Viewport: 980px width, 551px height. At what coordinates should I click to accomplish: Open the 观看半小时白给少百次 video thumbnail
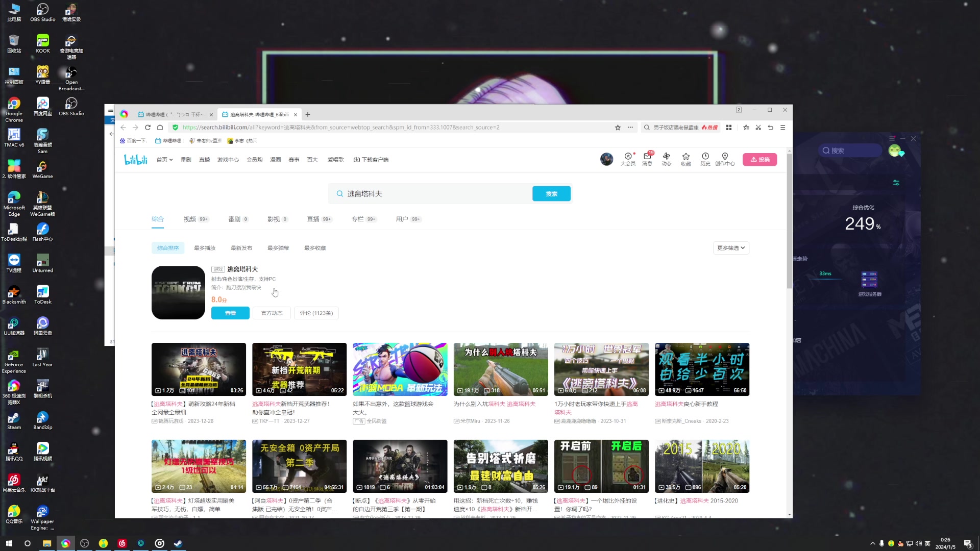tap(702, 369)
